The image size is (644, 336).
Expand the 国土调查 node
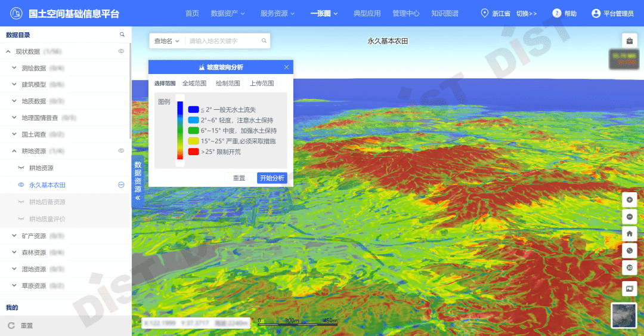click(14, 134)
